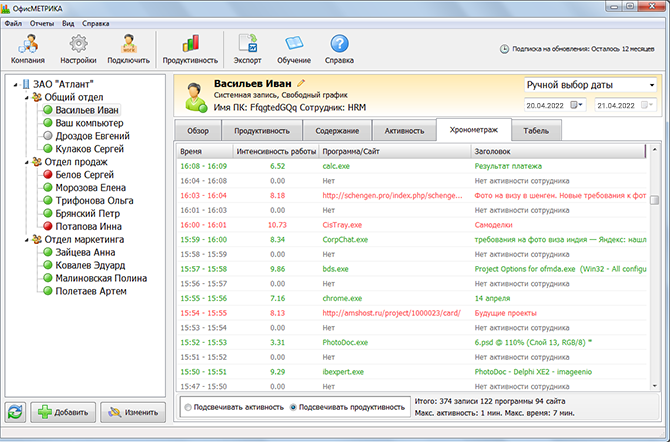This screenshot has width=670, height=442.
Task: Click the Интенсивность работы column header
Action: [x=275, y=150]
